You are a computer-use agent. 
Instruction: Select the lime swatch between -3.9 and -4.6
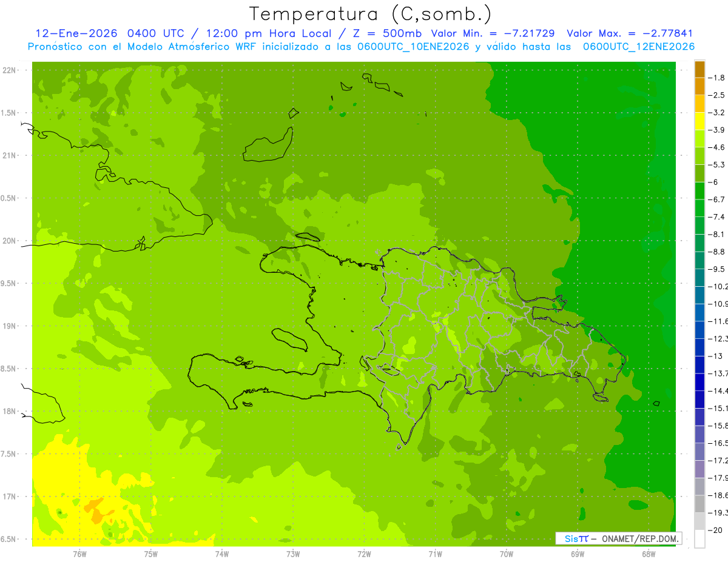coord(699,139)
